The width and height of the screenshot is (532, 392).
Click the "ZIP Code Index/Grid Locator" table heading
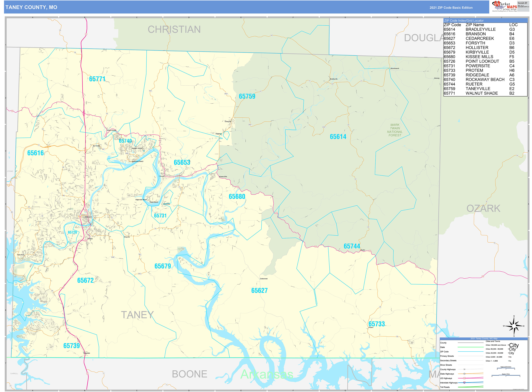(x=464, y=21)
